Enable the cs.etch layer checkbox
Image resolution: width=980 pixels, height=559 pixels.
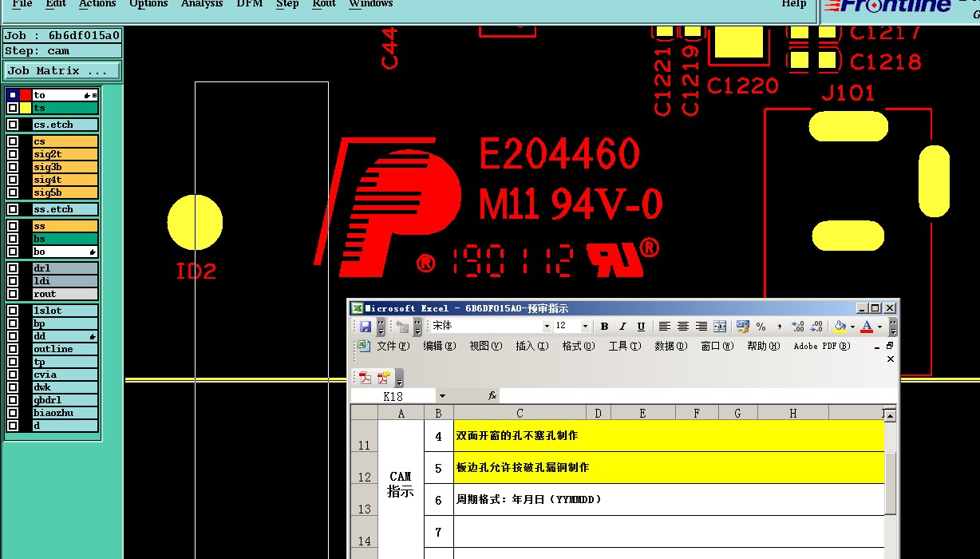(13, 125)
